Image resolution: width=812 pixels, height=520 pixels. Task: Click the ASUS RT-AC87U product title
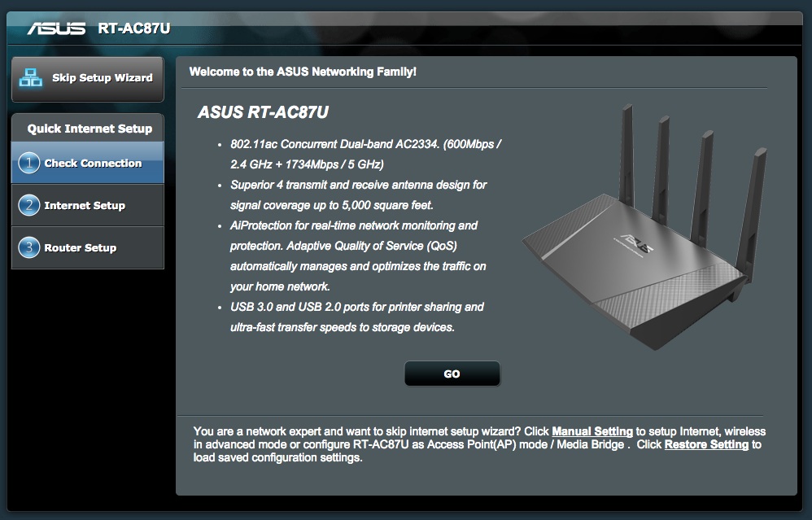pos(263,111)
